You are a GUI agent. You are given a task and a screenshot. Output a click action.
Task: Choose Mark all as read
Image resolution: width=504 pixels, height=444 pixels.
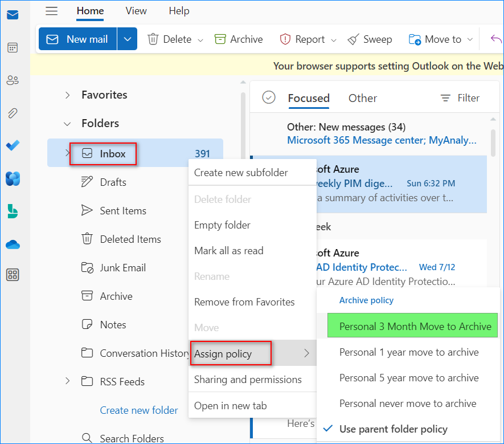tap(252, 251)
